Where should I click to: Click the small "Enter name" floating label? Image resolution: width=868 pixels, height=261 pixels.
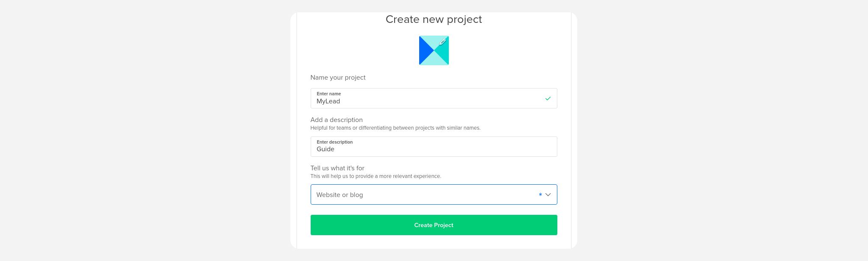[328, 94]
